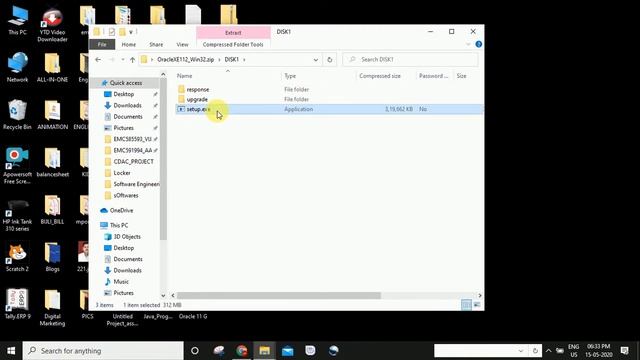Open Cortana circle icon on taskbar

click(x=195, y=351)
